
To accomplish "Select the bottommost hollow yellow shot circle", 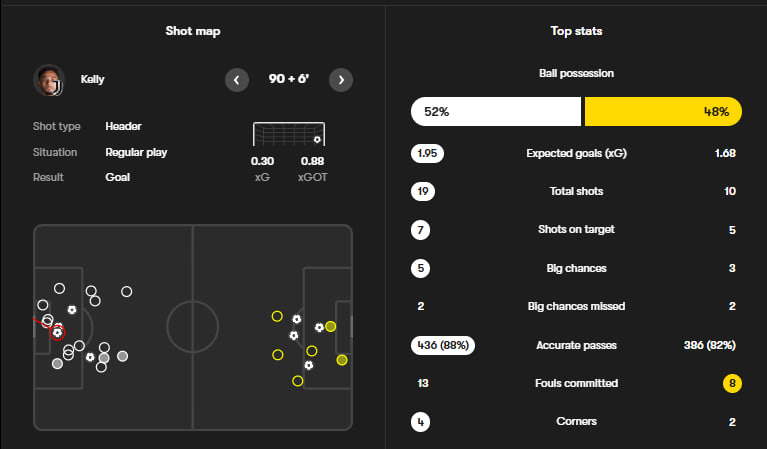I will click(x=297, y=381).
